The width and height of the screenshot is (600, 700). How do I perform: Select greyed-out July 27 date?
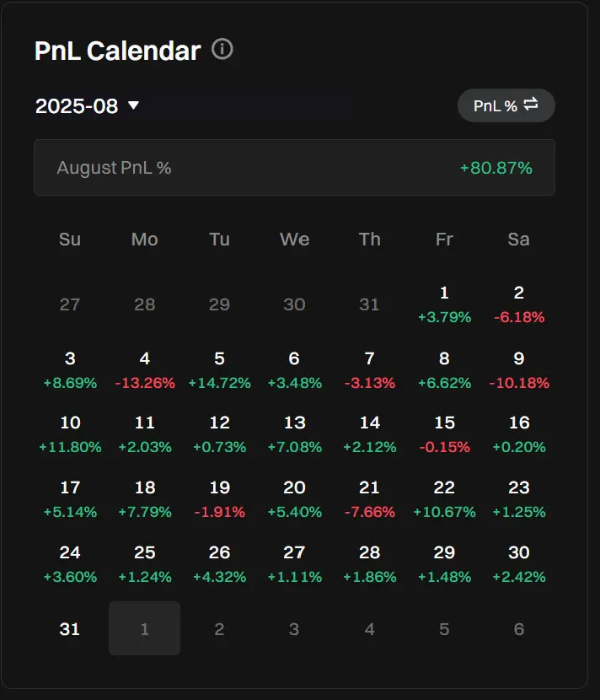pos(70,304)
